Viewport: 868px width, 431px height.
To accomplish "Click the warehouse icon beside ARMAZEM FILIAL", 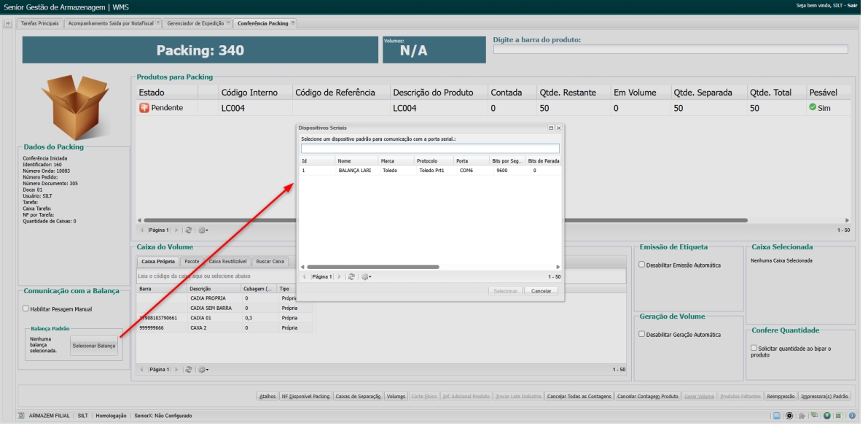I will [x=21, y=416].
